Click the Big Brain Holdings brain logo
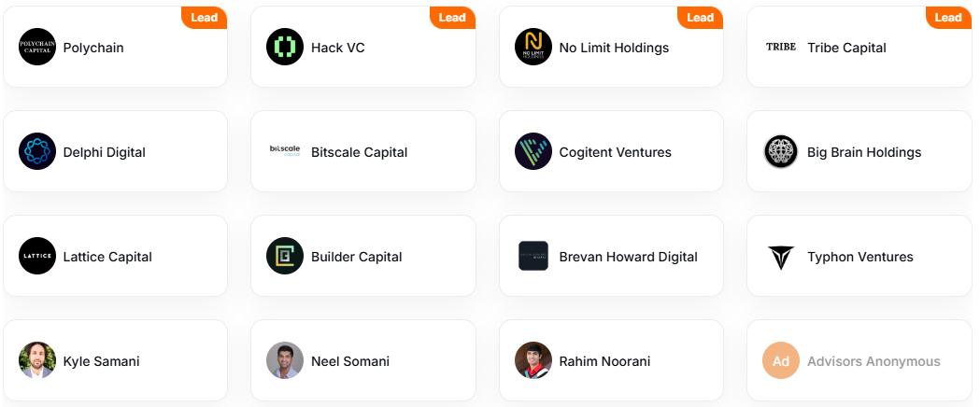 click(781, 151)
